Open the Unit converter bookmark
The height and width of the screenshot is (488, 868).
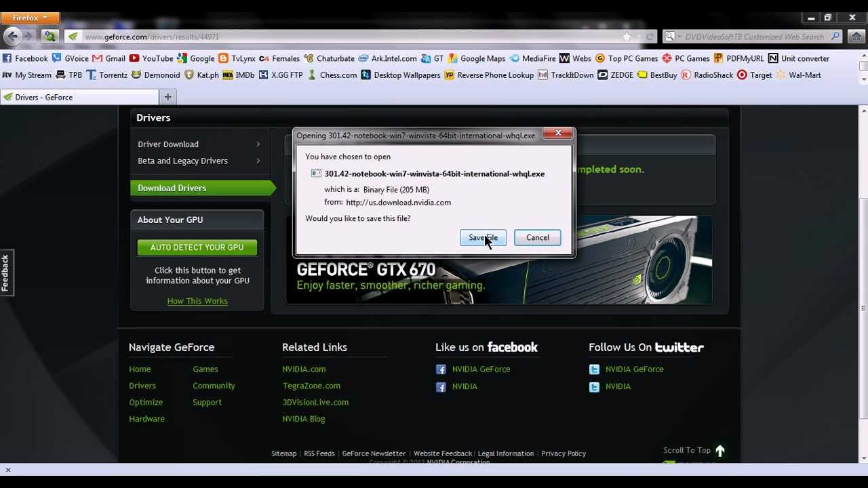coord(799,58)
